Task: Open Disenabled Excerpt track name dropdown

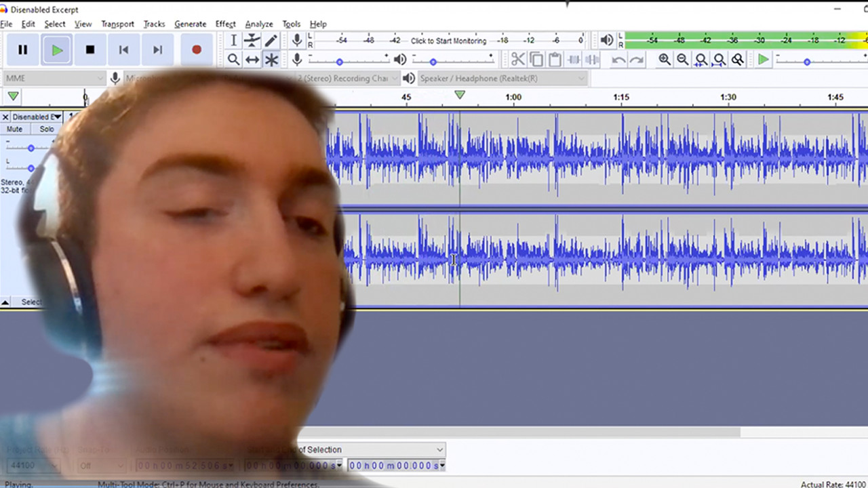Action: point(37,117)
